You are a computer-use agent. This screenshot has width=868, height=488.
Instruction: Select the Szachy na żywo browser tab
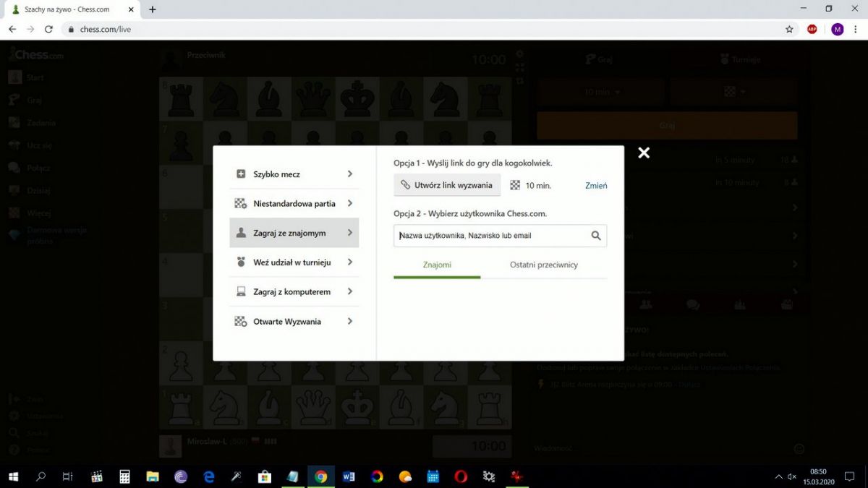(x=74, y=9)
